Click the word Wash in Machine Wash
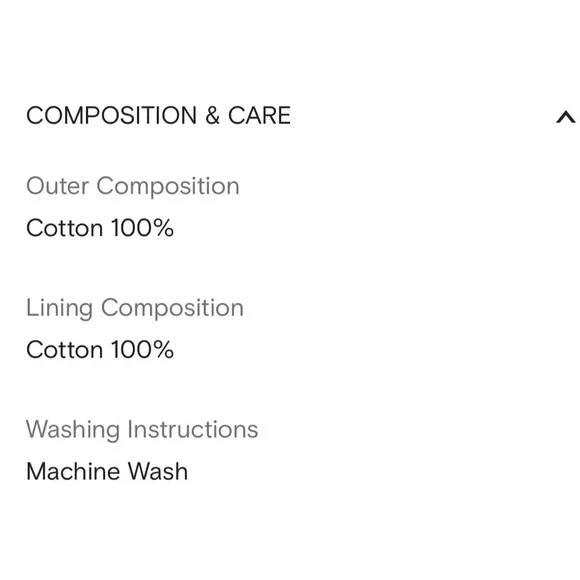Screen dimensions: 580x580 tap(158, 471)
